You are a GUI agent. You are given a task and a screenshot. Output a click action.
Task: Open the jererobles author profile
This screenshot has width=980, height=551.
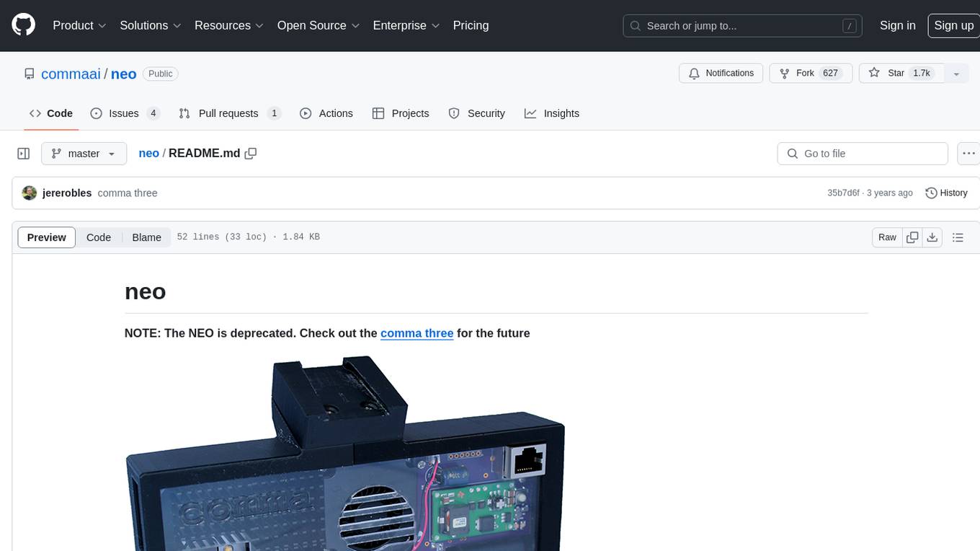[x=67, y=193]
